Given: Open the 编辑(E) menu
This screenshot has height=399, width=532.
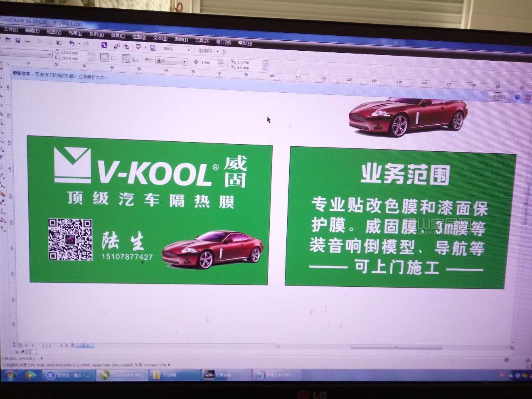Looking at the screenshot, I should coord(32,31).
